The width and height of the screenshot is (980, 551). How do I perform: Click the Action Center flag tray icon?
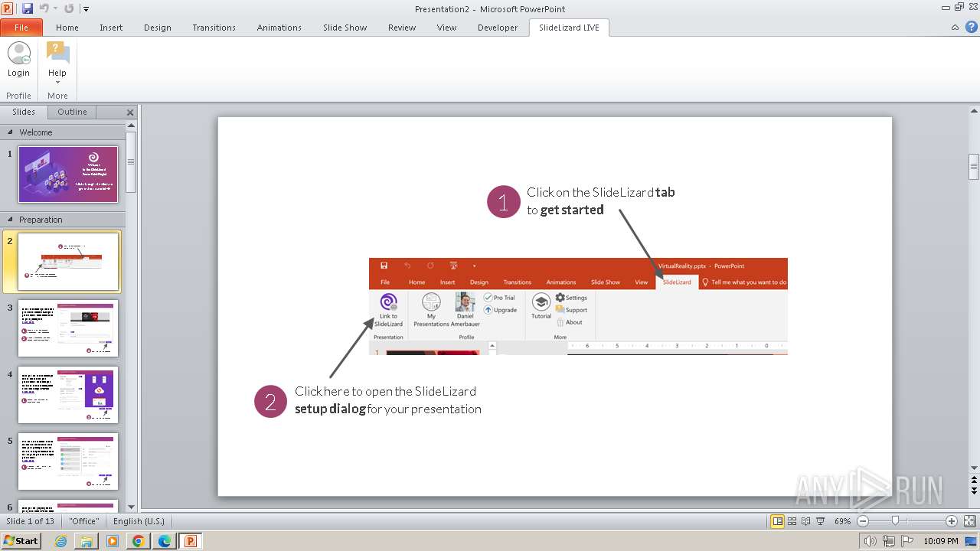pyautogui.click(x=906, y=541)
